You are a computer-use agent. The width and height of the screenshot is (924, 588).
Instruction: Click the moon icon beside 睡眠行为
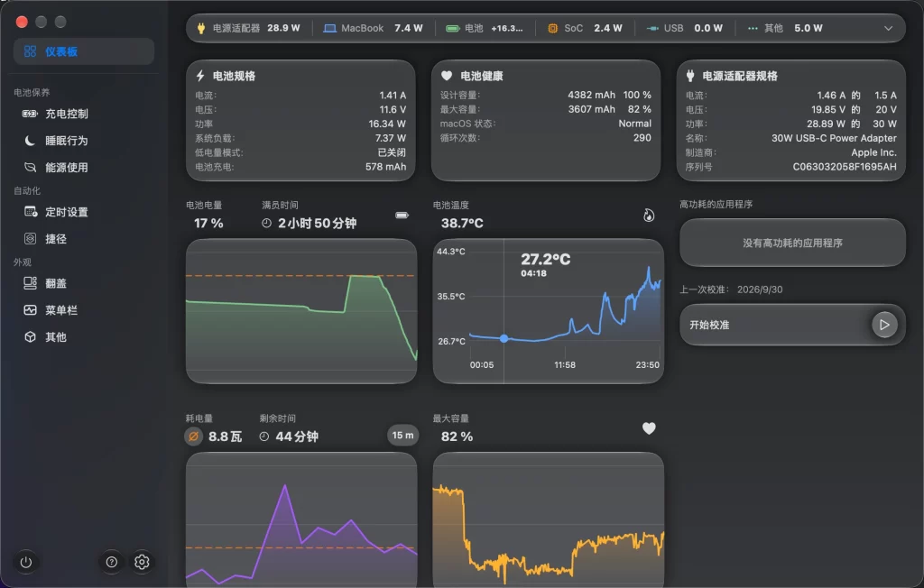[30, 140]
